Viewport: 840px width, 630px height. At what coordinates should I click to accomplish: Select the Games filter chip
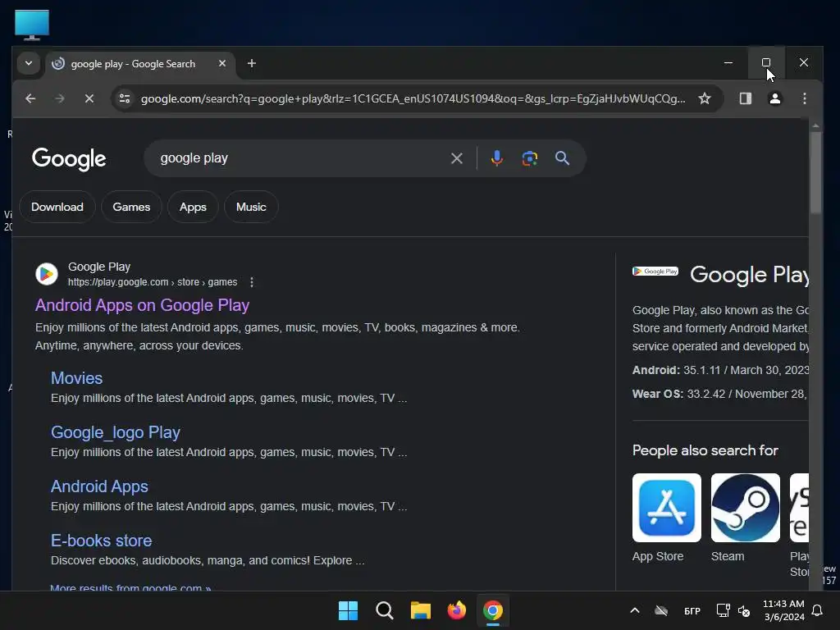tap(131, 207)
